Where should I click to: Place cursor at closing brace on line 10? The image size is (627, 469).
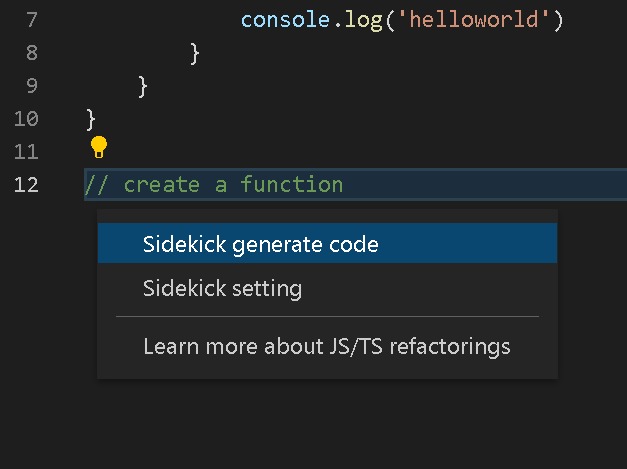click(x=91, y=119)
